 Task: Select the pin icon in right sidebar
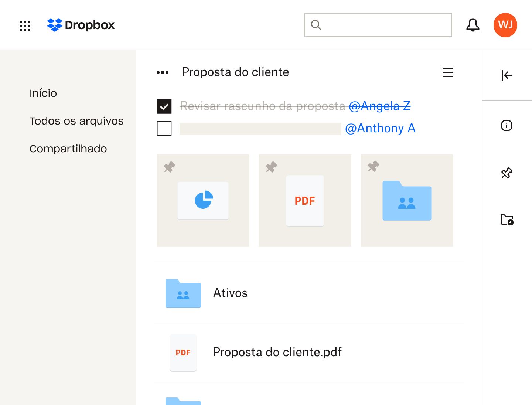(x=507, y=173)
